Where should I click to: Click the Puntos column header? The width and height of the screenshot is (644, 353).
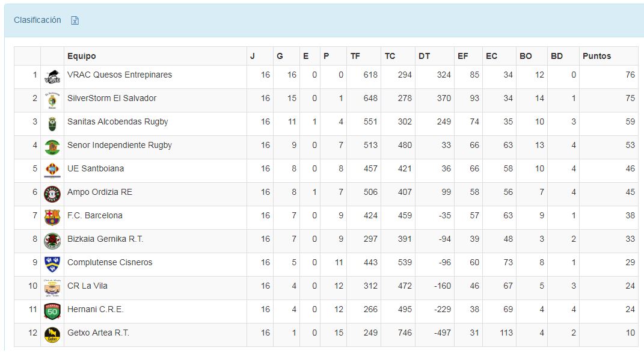click(596, 56)
